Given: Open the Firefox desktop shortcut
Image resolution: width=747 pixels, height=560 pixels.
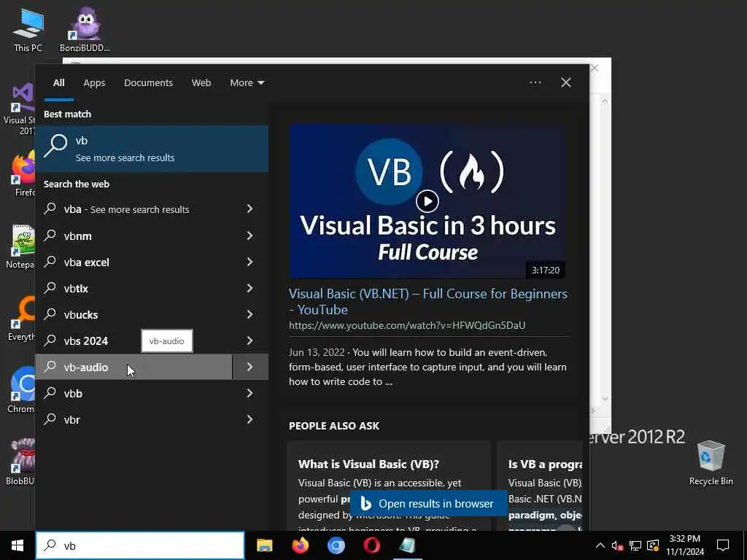Looking at the screenshot, I should pyautogui.click(x=23, y=174).
